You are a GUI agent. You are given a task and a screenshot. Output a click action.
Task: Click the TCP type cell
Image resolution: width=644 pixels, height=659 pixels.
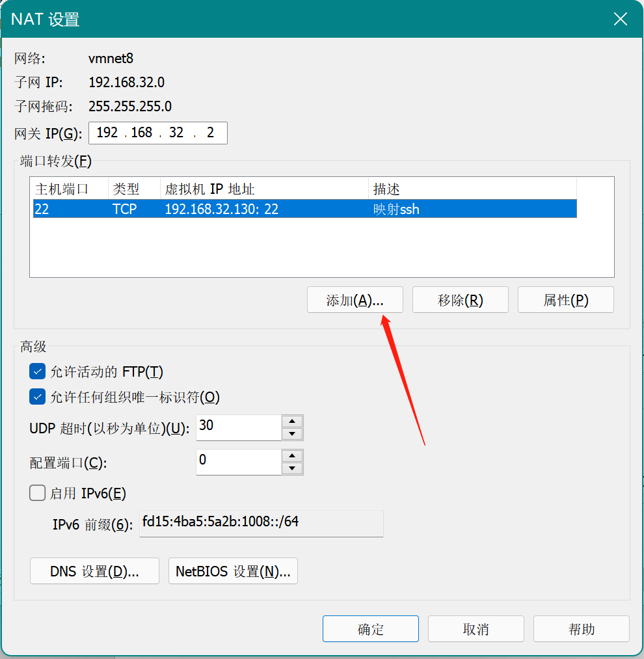point(125,209)
